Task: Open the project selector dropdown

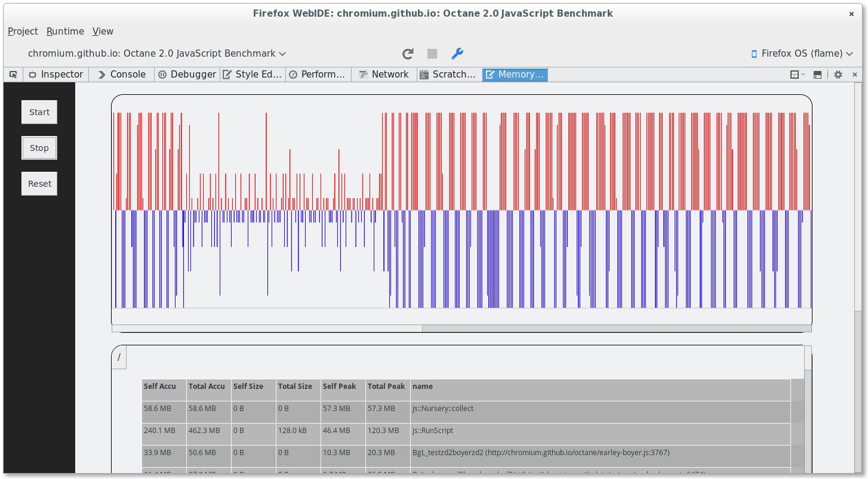Action: tap(156, 54)
